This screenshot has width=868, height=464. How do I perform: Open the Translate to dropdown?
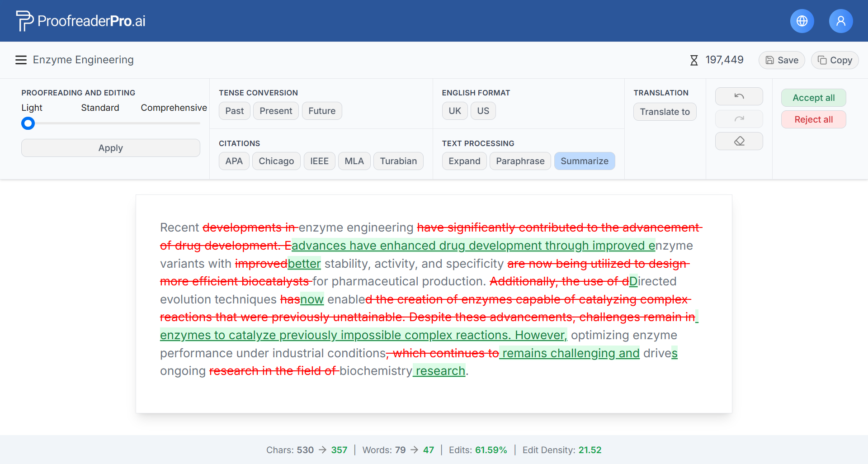665,112
